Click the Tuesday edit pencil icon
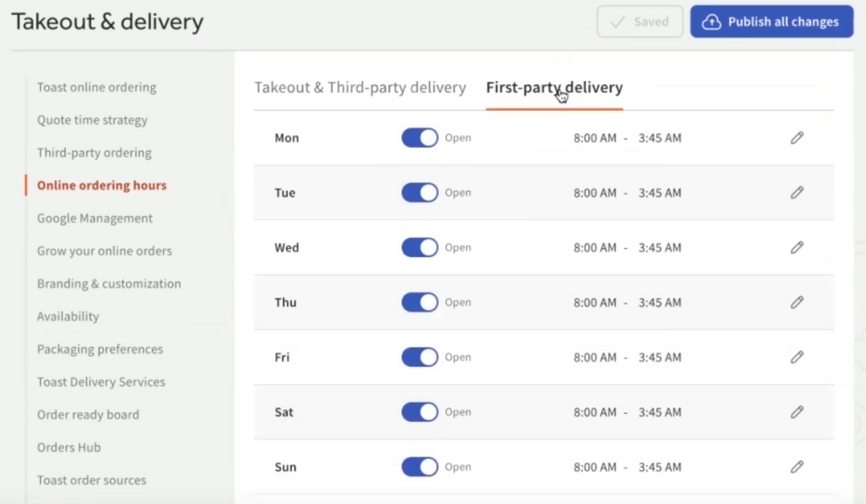Viewport: 866px width, 504px height. pyautogui.click(x=797, y=192)
